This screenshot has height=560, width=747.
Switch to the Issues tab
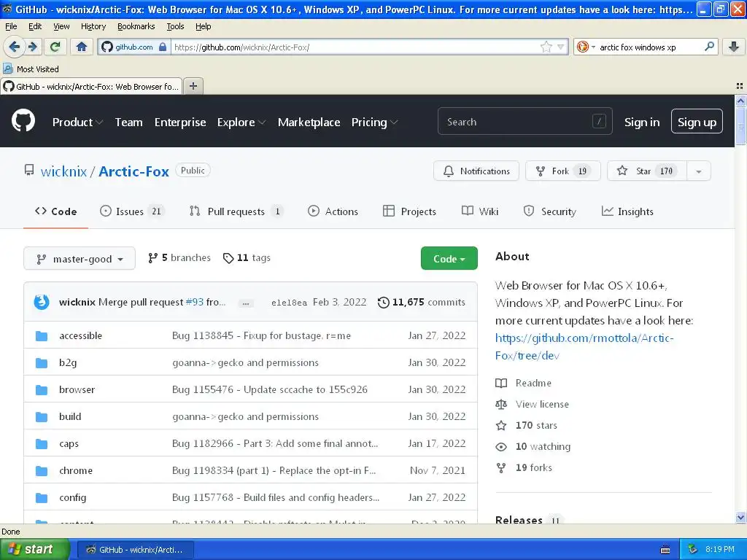[132, 211]
